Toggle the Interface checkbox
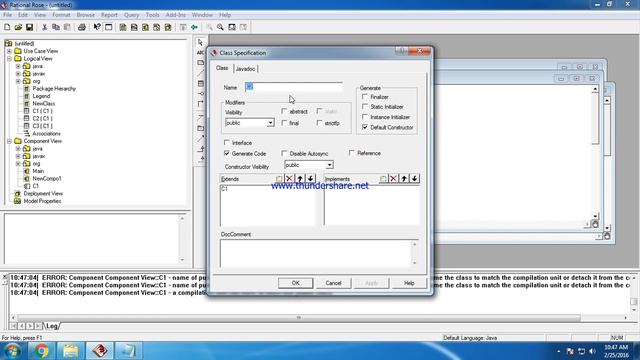The width and height of the screenshot is (640, 360). pos(227,143)
